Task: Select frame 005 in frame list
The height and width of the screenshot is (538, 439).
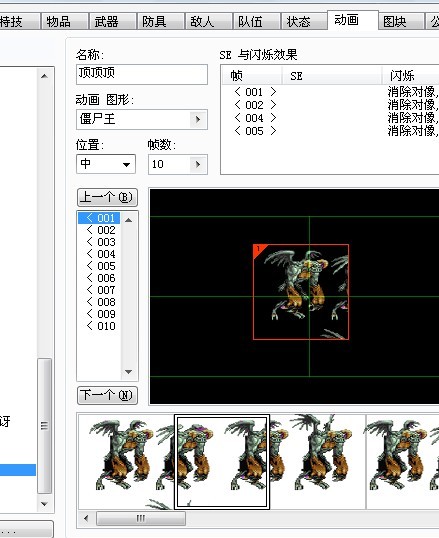Action: click(x=99, y=266)
